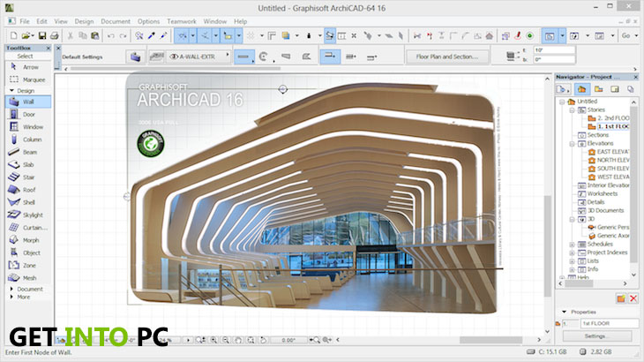This screenshot has width=644, height=362.
Task: Click the Settings button in Navigator
Action: click(596, 336)
